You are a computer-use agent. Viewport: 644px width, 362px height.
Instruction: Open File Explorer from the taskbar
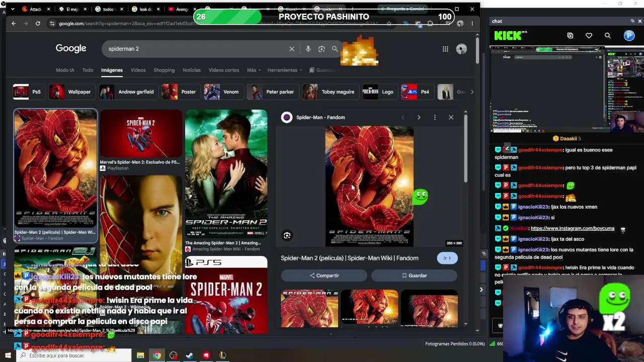(x=140, y=355)
